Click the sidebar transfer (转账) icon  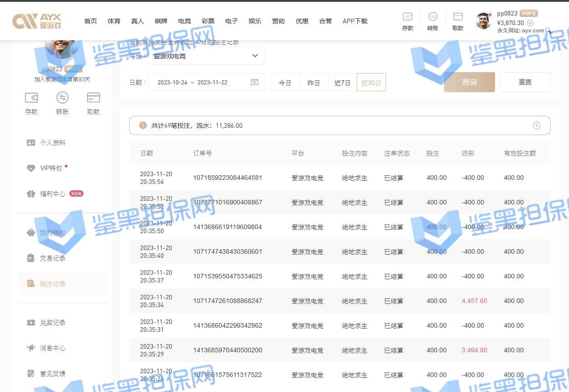tap(62, 98)
